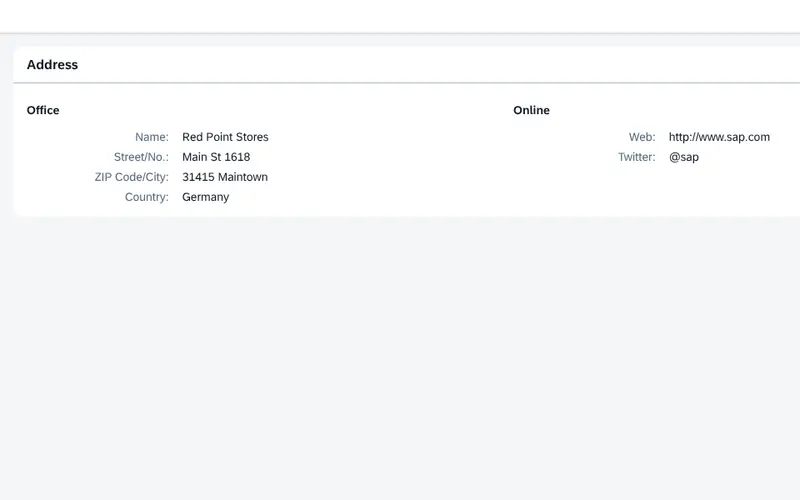Click the Red Point Stores value
The height and width of the screenshot is (500, 800).
(x=225, y=137)
